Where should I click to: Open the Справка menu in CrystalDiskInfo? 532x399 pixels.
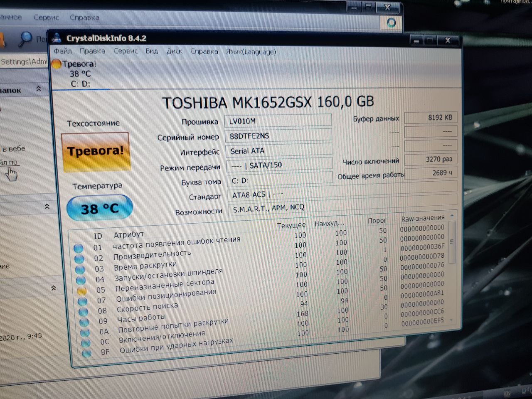click(x=204, y=52)
